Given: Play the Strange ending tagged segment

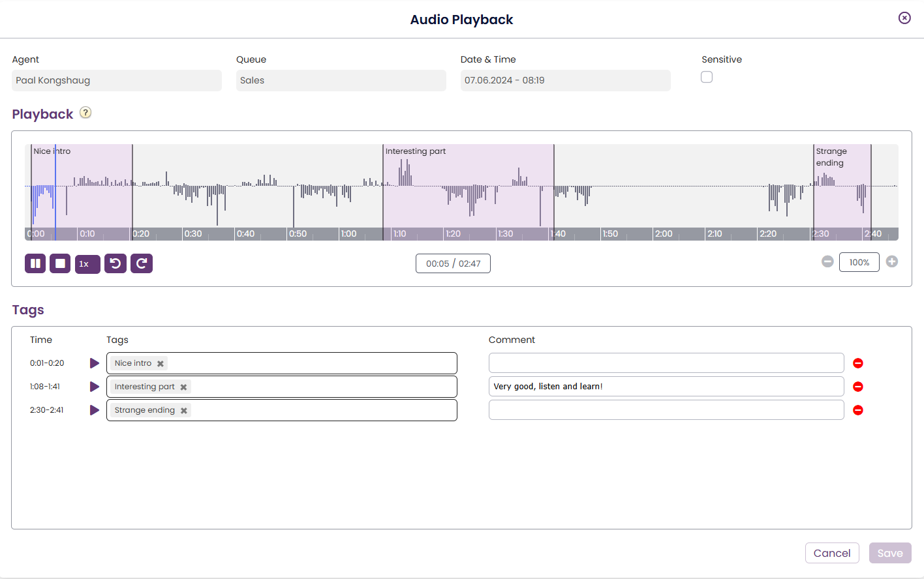Looking at the screenshot, I should (x=95, y=410).
